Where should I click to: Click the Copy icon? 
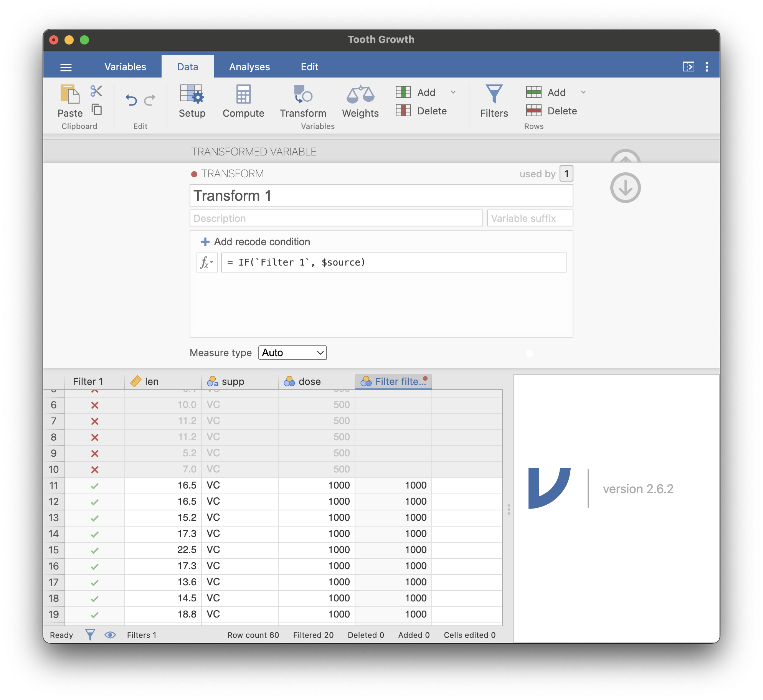click(96, 110)
